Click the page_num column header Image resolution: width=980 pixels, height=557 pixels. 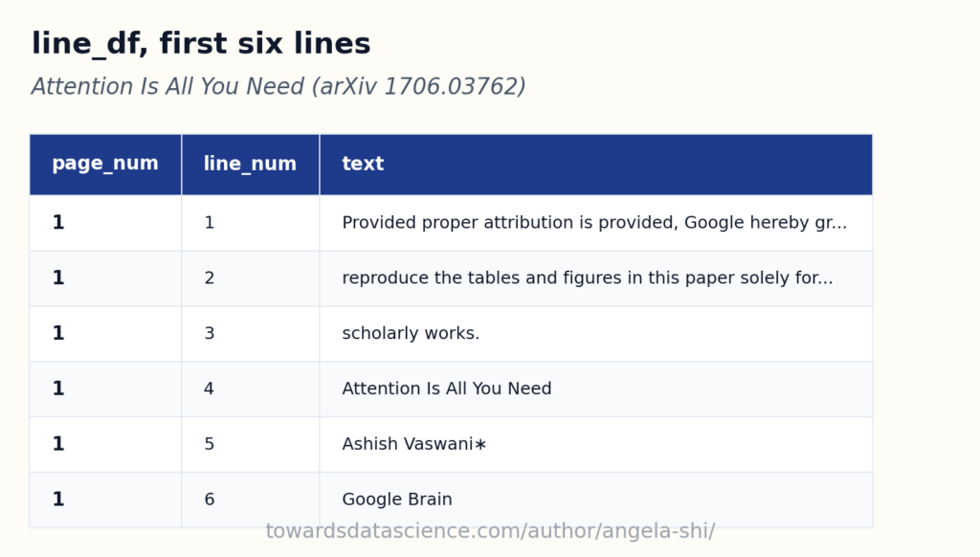point(105,165)
